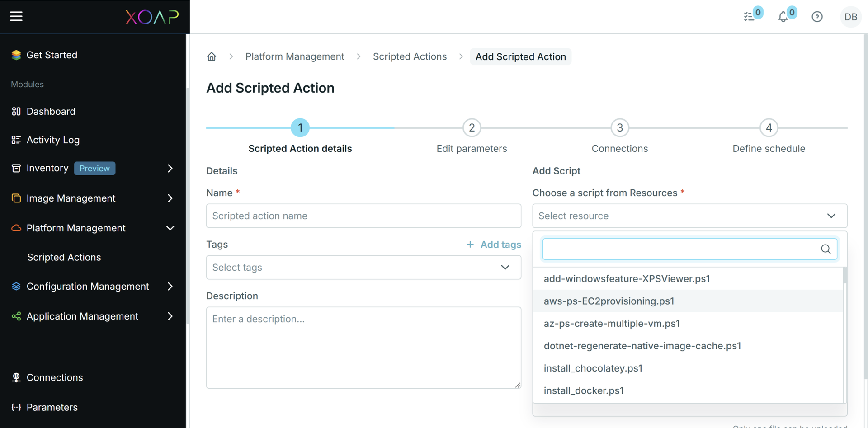868x428 pixels.
Task: Go to Scripted Actions via breadcrumb
Action: click(410, 56)
